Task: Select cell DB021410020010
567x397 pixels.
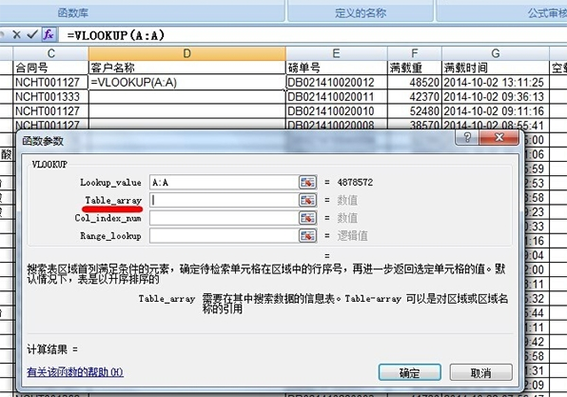Action: [x=336, y=111]
